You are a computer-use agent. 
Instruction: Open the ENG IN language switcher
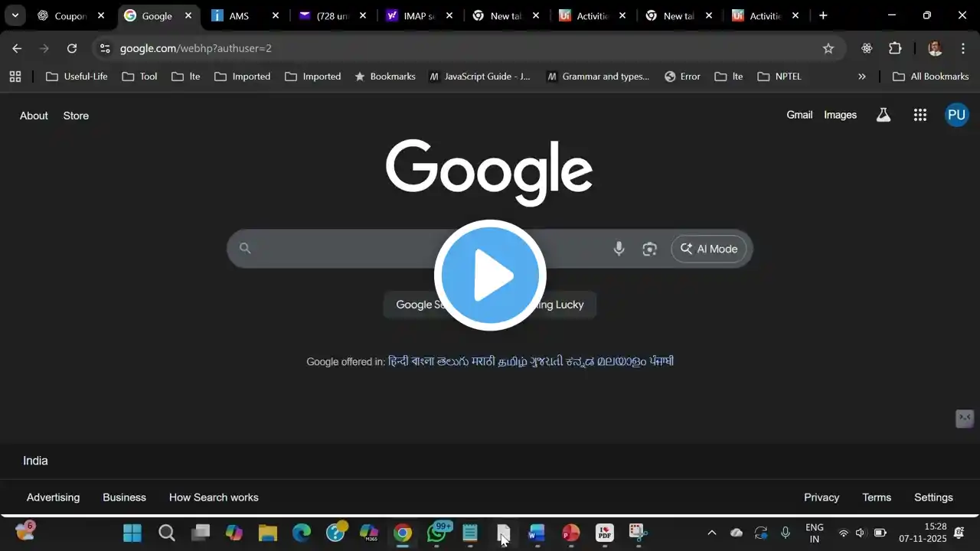[815, 533]
